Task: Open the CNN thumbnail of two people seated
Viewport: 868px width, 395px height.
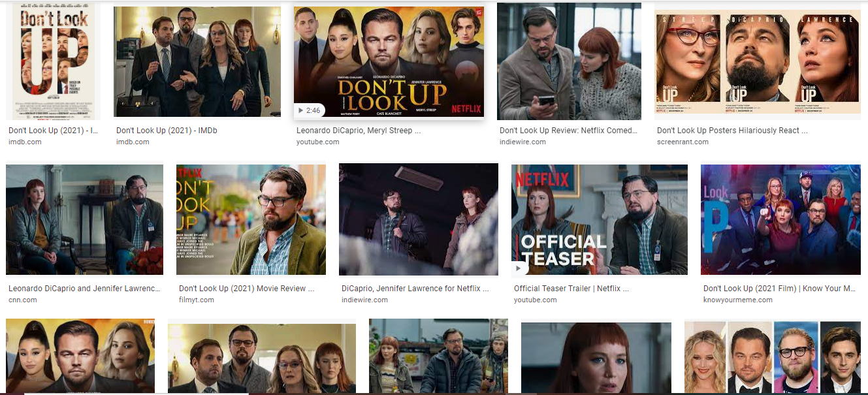Action: click(x=84, y=219)
